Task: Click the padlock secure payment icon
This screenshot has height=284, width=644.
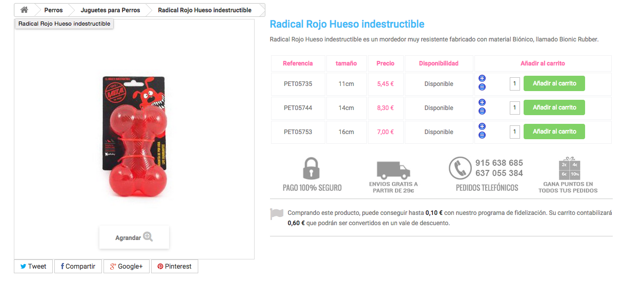Action: coord(311,168)
